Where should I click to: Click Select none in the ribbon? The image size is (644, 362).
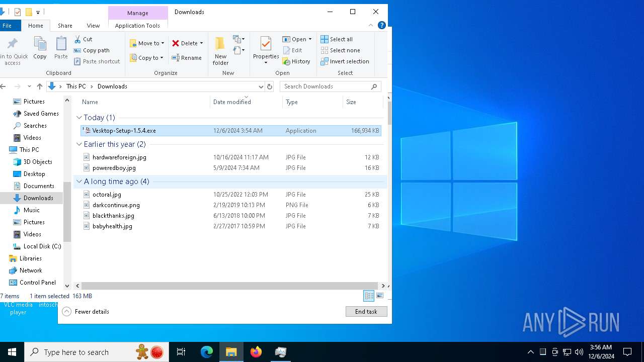coord(341,50)
